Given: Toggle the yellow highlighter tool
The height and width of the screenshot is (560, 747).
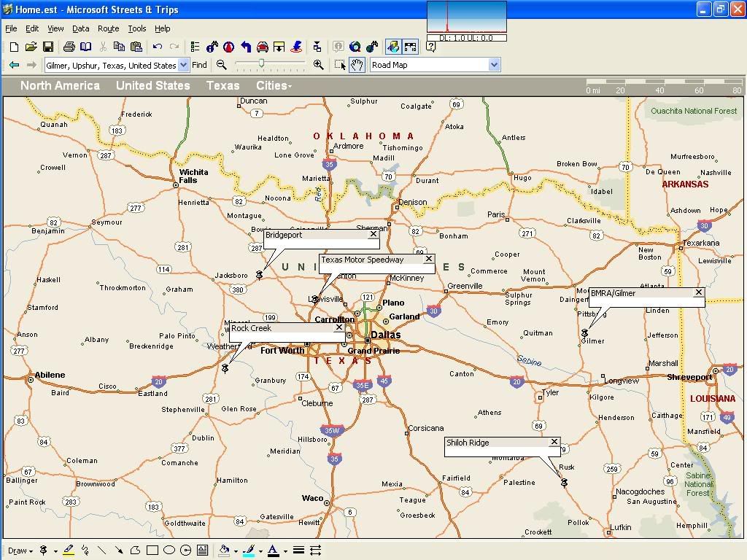Looking at the screenshot, I should pos(69,551).
